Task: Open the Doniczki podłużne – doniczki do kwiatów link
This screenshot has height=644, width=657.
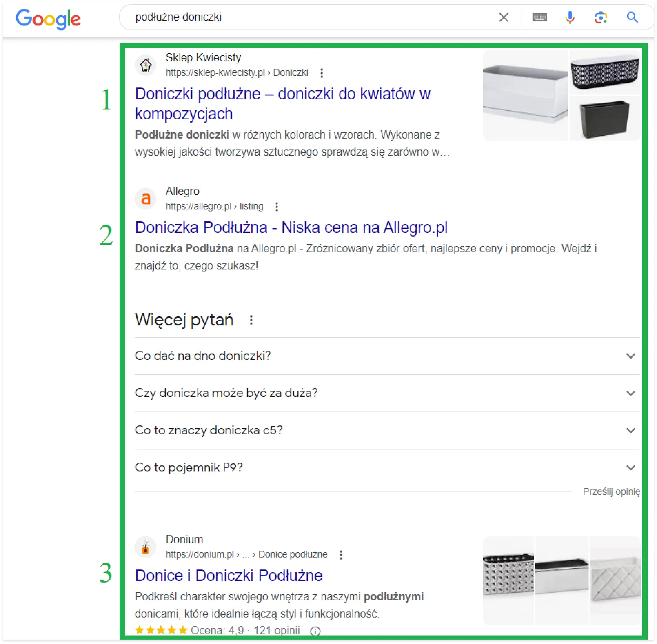Action: coord(283,104)
